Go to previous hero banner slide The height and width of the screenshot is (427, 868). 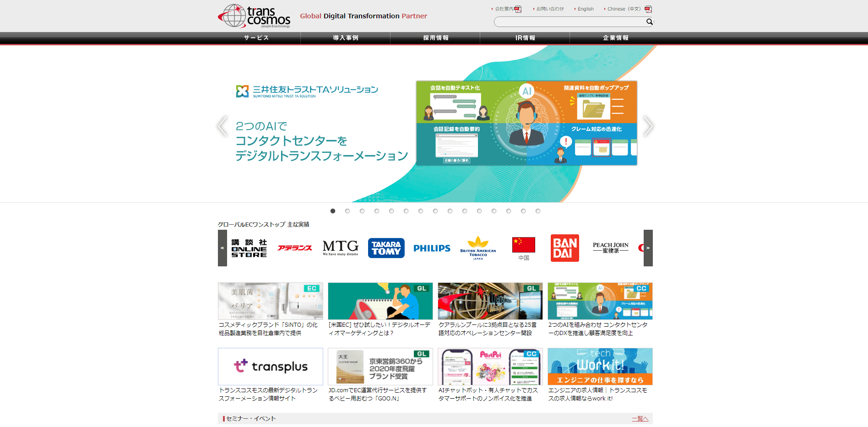point(222,126)
